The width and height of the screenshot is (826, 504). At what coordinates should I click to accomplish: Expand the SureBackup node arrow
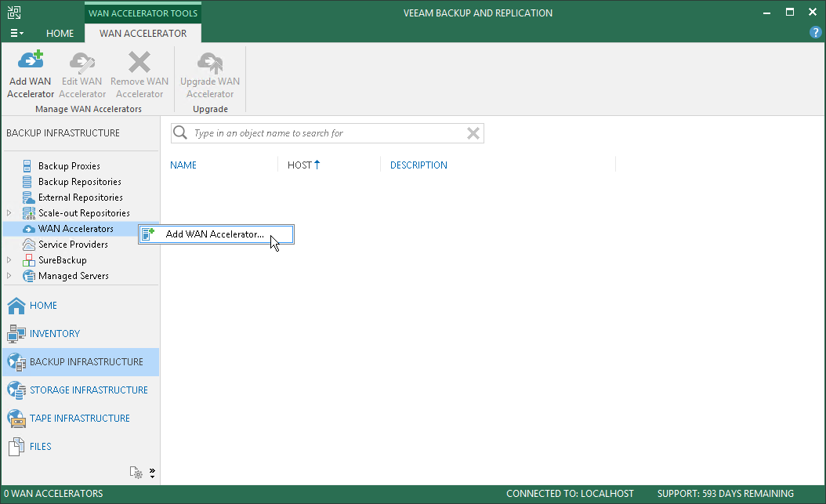coord(9,260)
